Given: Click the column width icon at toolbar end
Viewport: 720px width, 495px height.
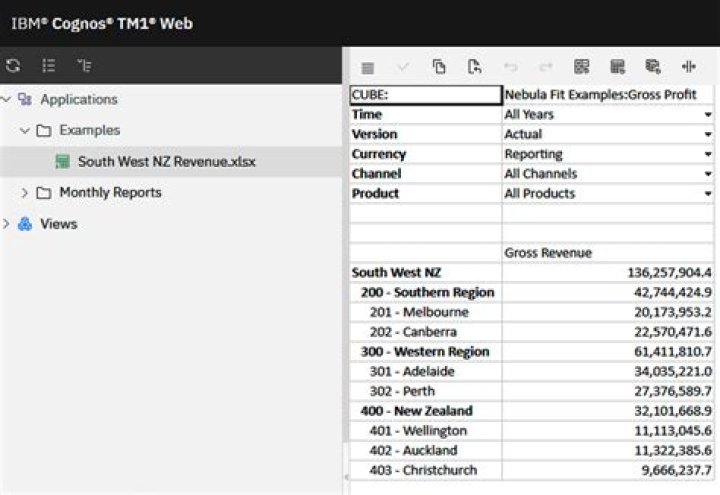Looking at the screenshot, I should (x=688, y=67).
